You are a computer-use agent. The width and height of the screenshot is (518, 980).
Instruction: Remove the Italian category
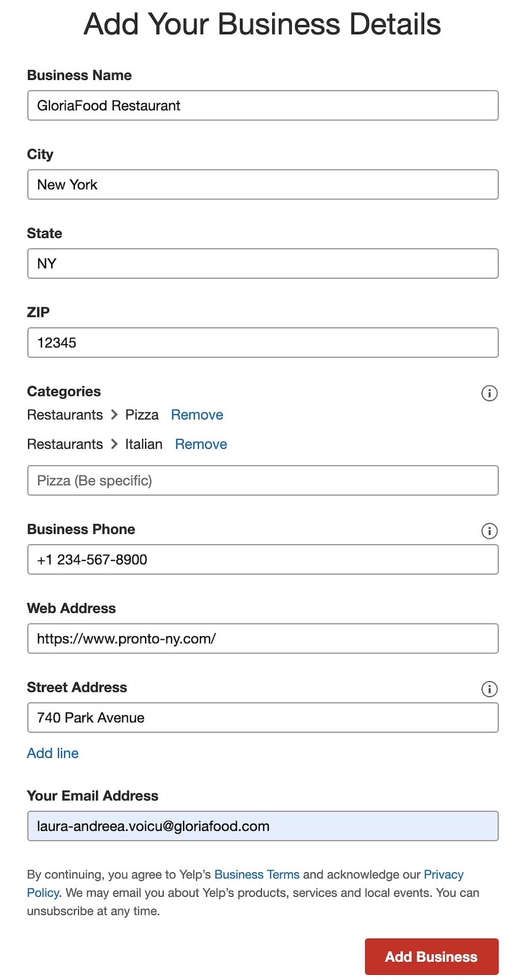pyautogui.click(x=201, y=444)
